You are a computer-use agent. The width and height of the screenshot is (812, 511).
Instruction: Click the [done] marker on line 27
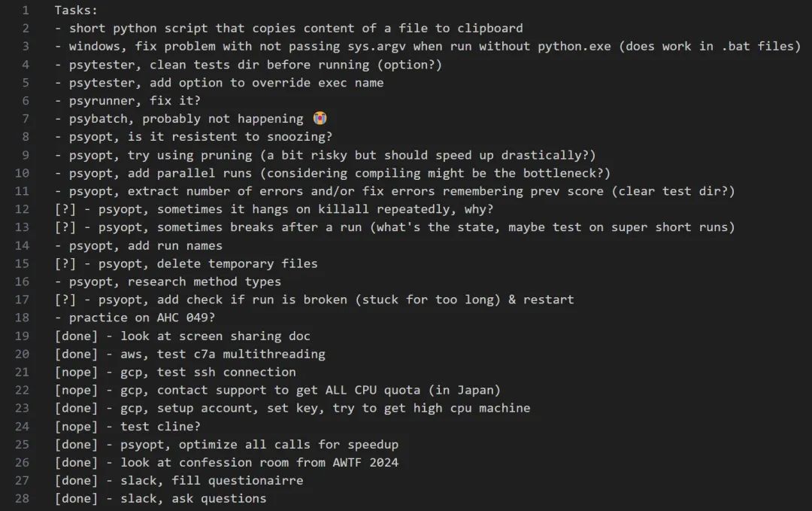coord(76,480)
